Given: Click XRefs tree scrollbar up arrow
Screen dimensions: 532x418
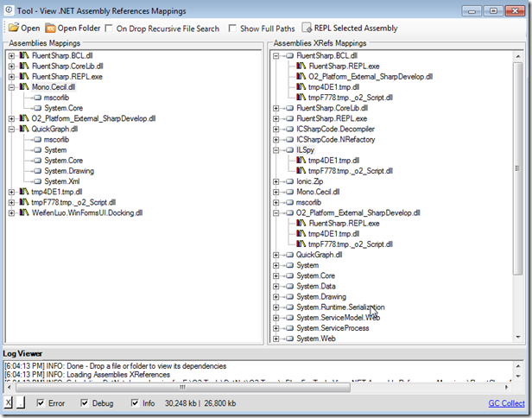Looking at the screenshot, I should 518,56.
